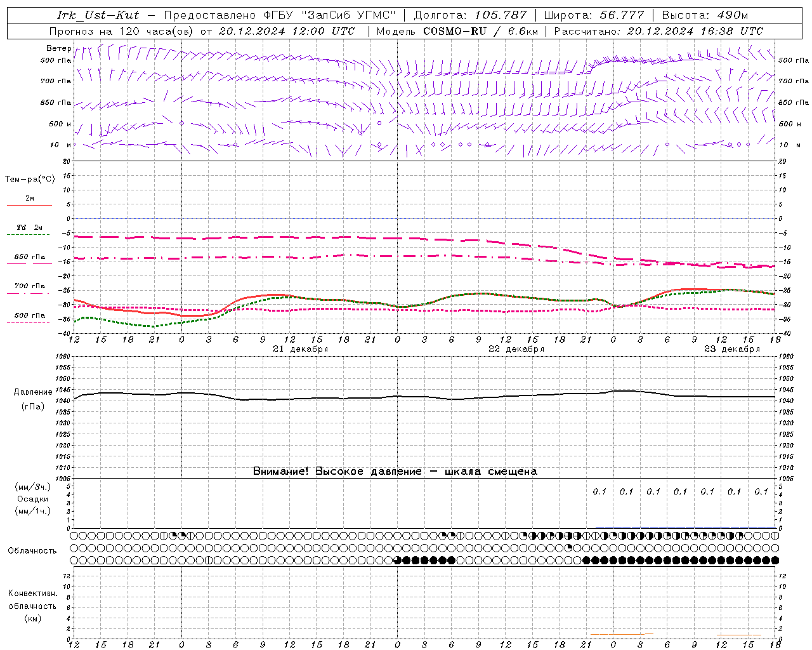Click the Конвективн. облачность label

[32, 600]
